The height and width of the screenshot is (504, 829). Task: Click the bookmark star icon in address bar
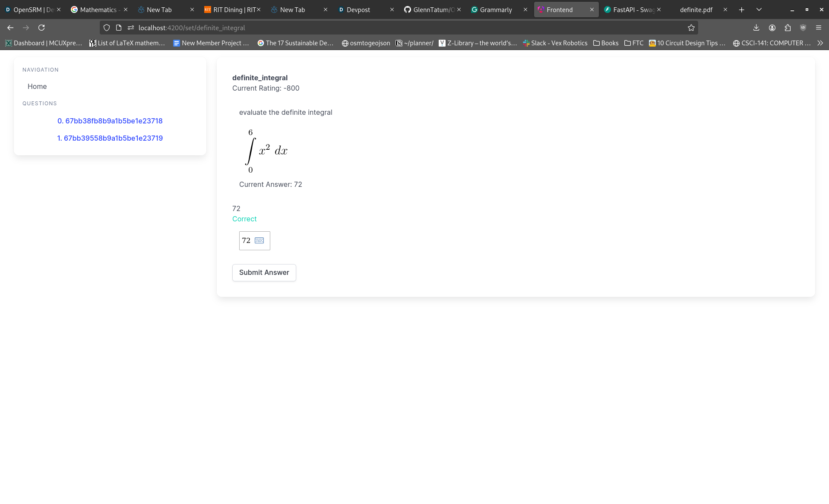[691, 28]
